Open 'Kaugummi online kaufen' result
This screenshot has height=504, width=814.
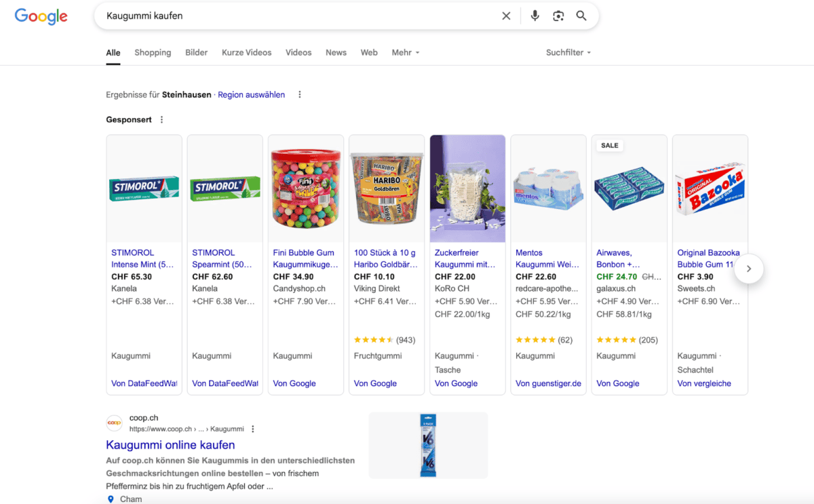(170, 445)
